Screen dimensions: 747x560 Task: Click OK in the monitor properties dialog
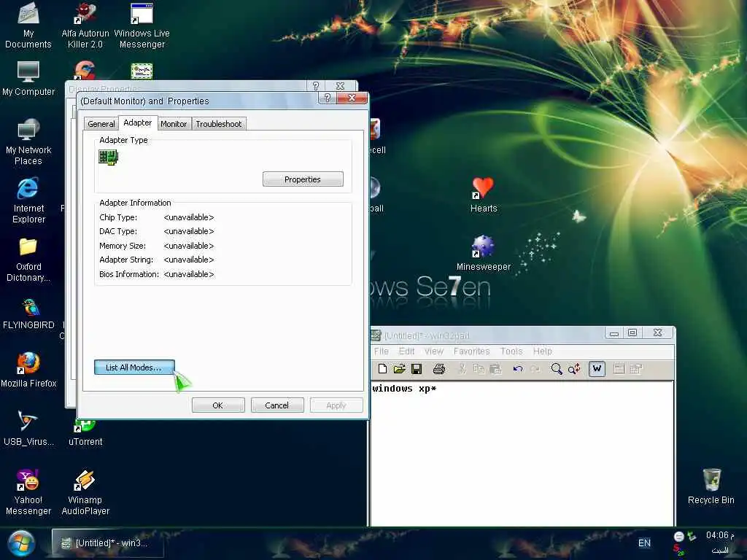217,405
